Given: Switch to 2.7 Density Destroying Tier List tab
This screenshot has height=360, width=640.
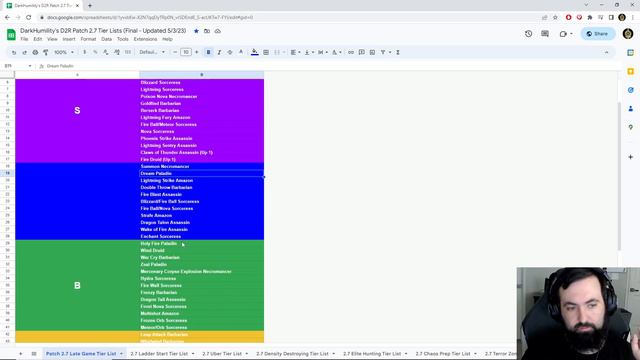Looking at the screenshot, I should 292,353.
